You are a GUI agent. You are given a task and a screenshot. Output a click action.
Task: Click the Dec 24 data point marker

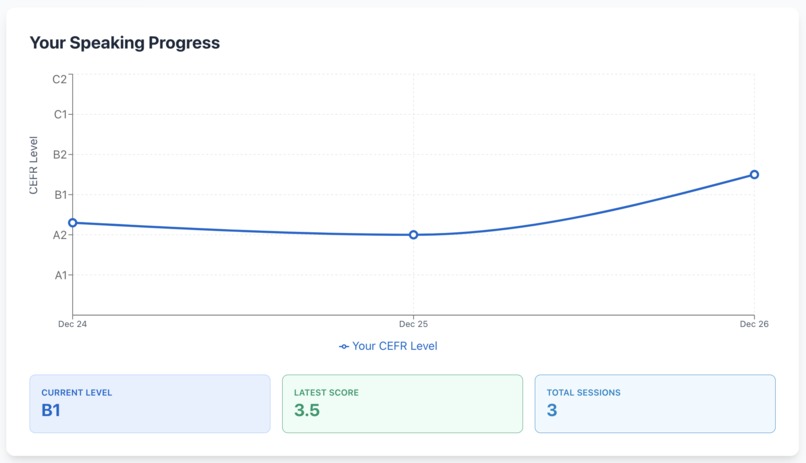(73, 223)
